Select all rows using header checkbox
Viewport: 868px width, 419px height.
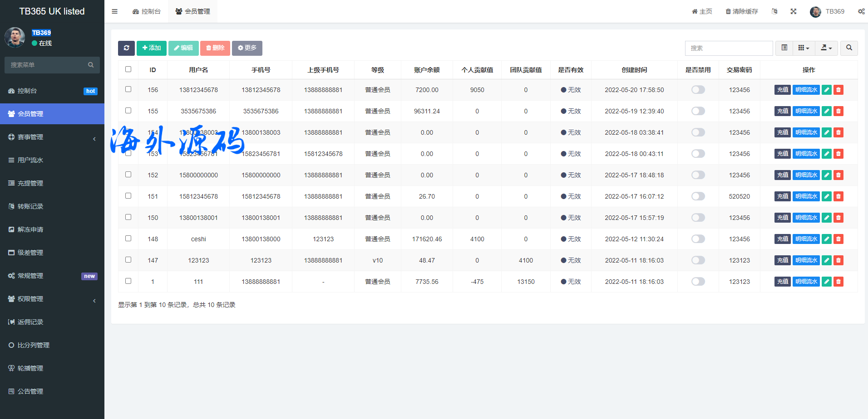point(128,69)
